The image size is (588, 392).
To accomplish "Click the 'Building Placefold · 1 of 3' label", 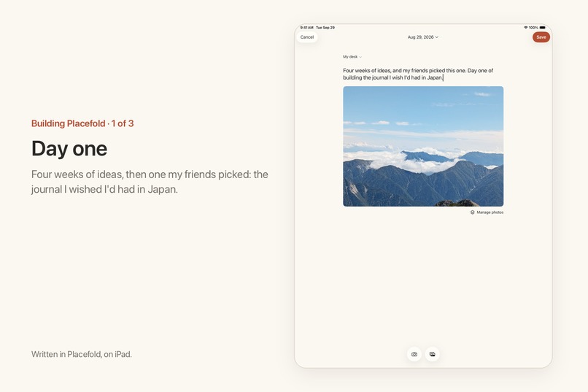I will (82, 123).
